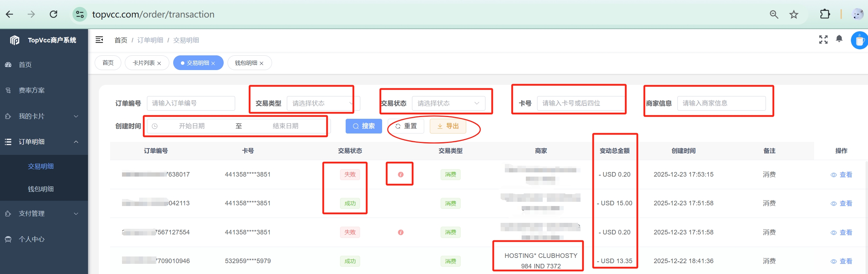
Task: Switch to the 首页 page tab
Action: point(108,63)
